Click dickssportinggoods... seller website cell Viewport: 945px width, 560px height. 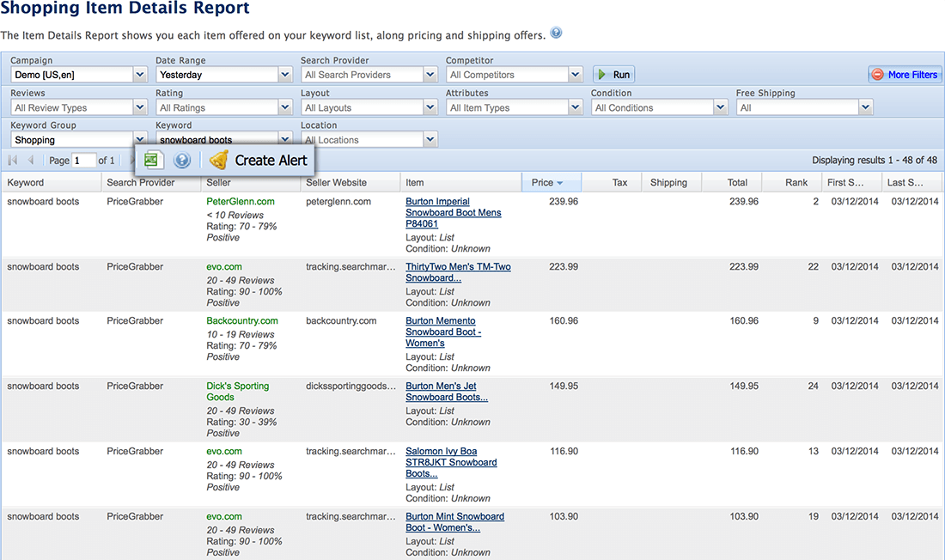pos(351,386)
